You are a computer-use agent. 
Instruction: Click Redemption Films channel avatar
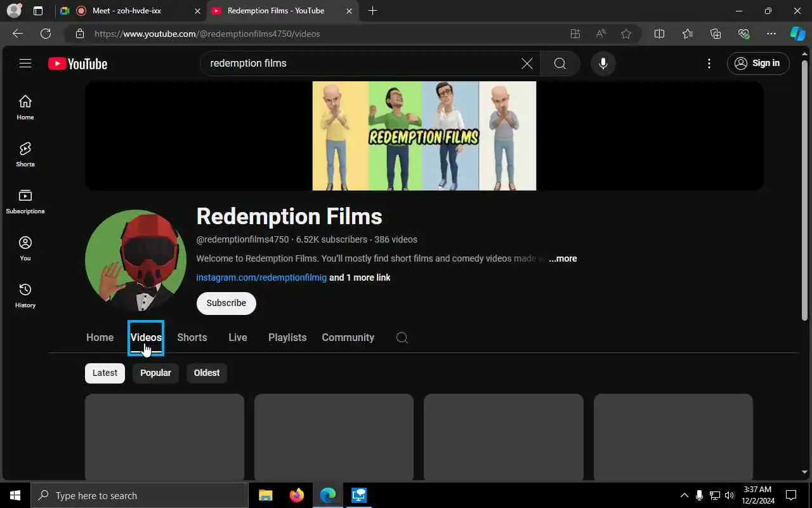[x=136, y=260]
